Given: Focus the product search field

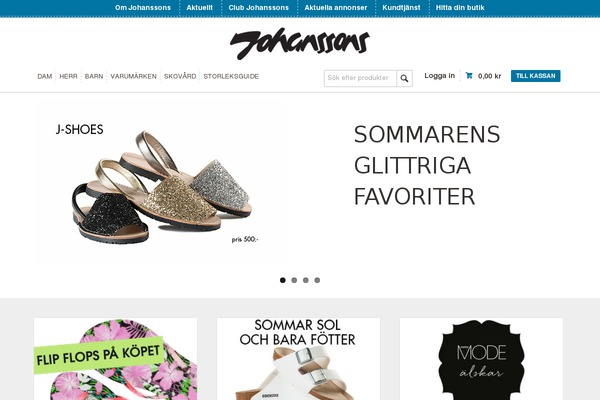Looking at the screenshot, I should tap(360, 78).
